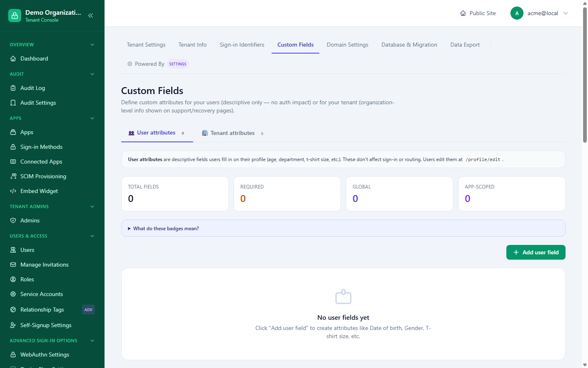Open the Sign-in Identifiers tab
588x368 pixels.
point(242,45)
